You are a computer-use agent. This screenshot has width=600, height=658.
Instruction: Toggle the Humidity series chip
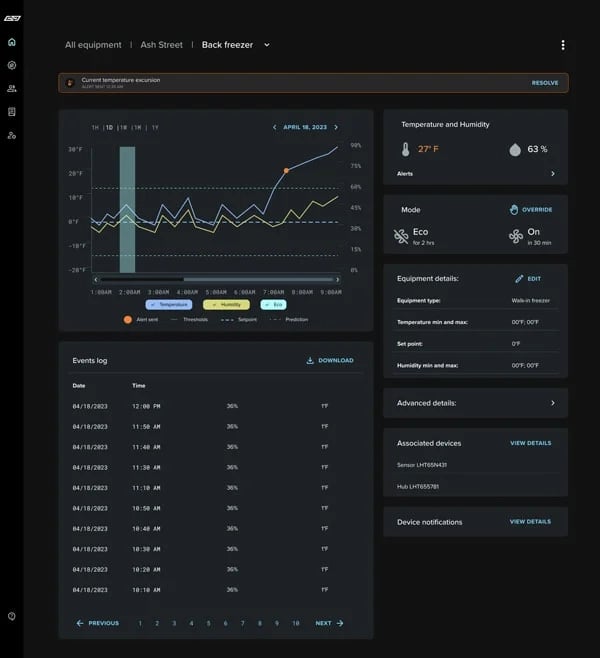(226, 305)
